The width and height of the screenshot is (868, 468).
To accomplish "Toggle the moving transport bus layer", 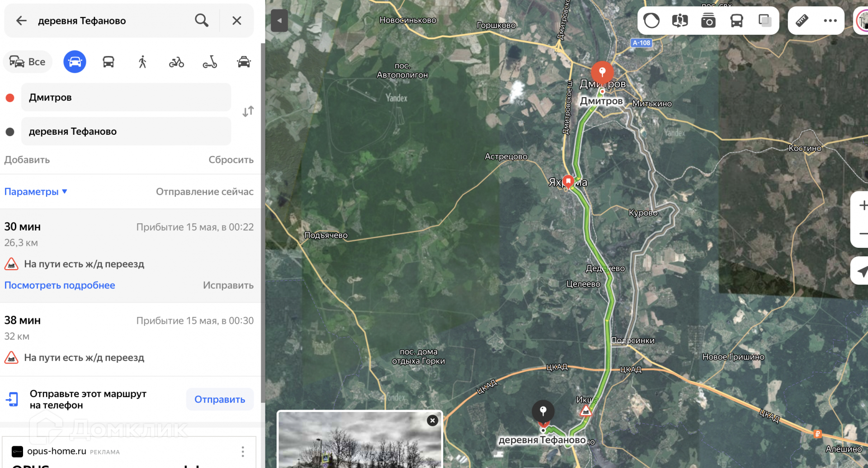I will 737,21.
